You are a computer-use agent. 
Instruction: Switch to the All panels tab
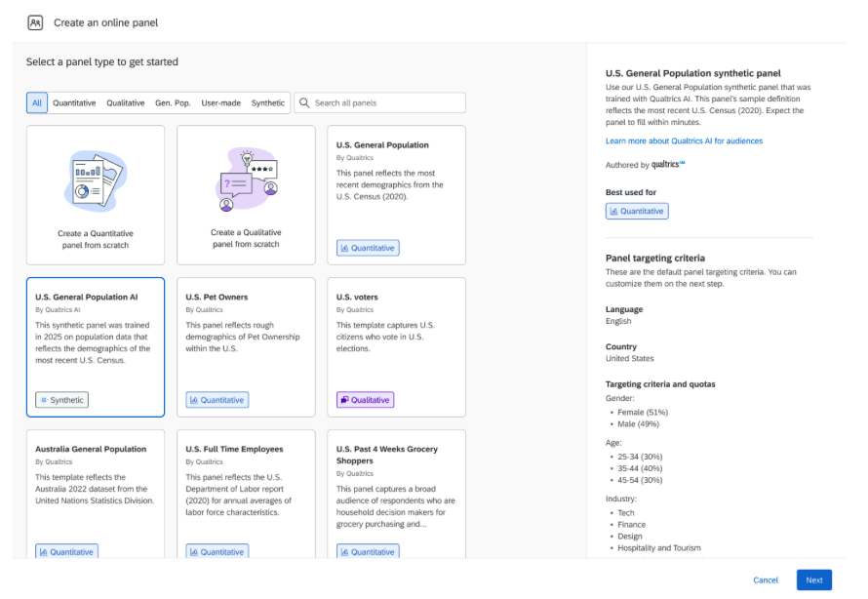[x=36, y=102]
